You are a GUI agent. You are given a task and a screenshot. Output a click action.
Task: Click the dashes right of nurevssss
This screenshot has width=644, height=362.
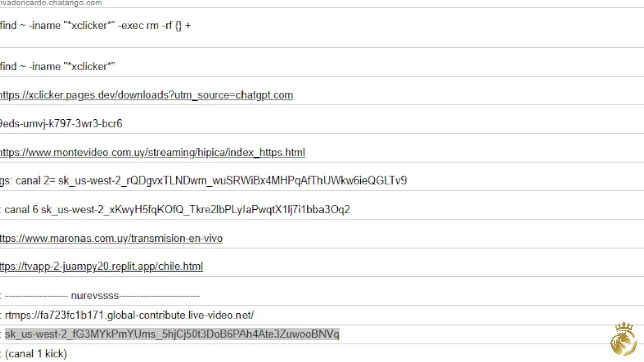159,296
